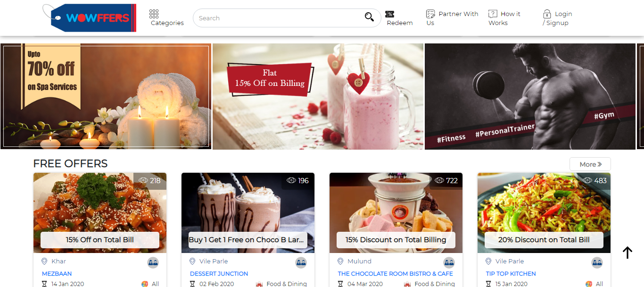
Task: Open the TIP TOP KITCHEN offer link
Action: (x=511, y=273)
